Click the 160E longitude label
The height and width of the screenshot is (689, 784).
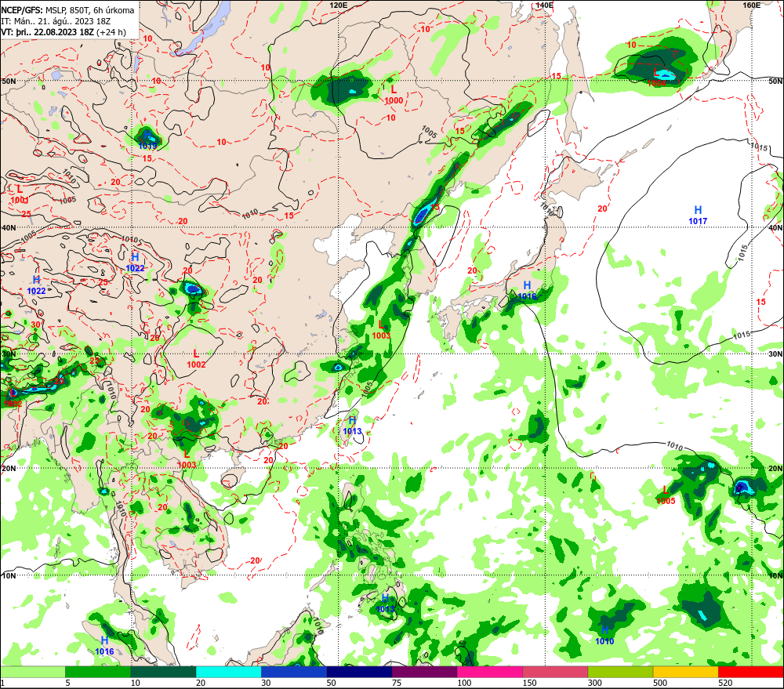point(751,5)
